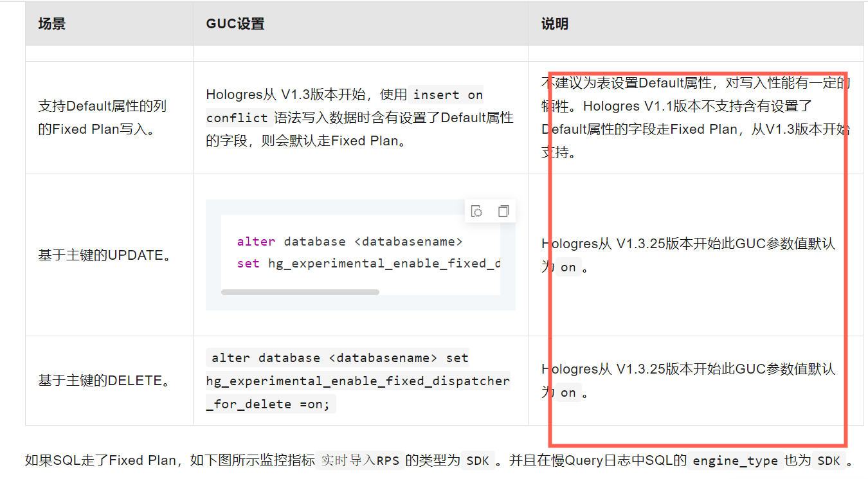Click the '基于主键的DELETE。' cell
The height and width of the screenshot is (479, 868).
coord(105,381)
